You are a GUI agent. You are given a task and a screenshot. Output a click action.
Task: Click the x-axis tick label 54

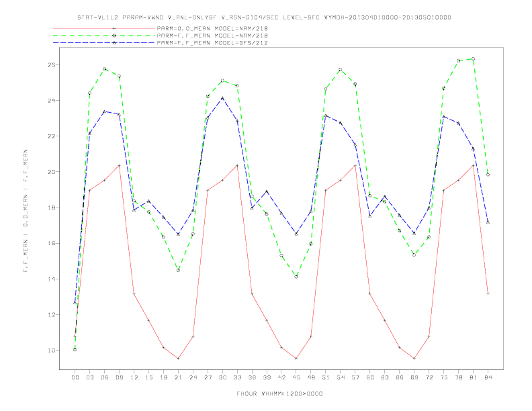pyautogui.click(x=341, y=377)
